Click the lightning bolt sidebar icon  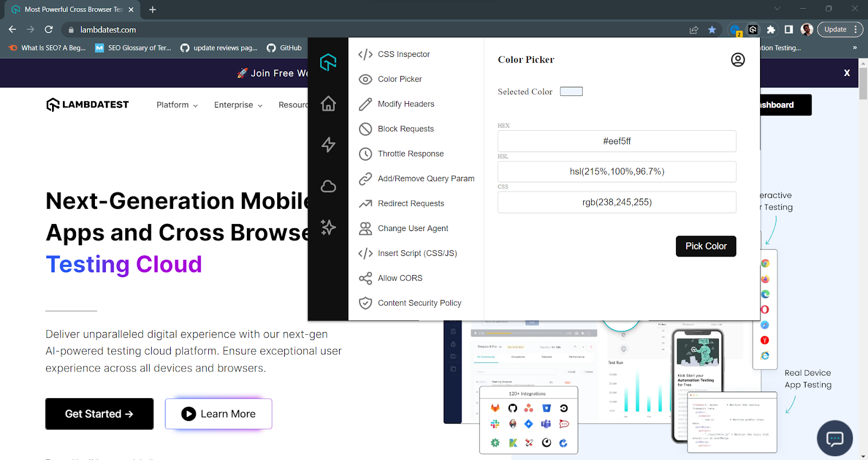point(328,144)
